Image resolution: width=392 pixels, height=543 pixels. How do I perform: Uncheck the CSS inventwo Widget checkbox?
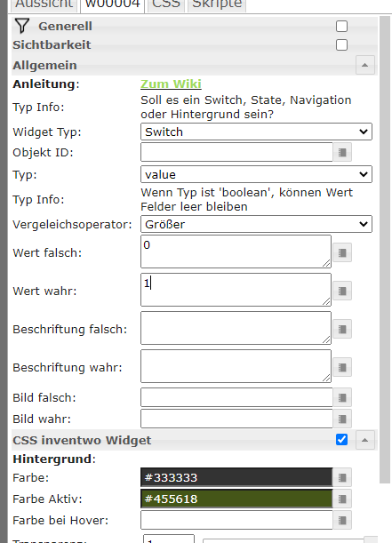(x=342, y=440)
